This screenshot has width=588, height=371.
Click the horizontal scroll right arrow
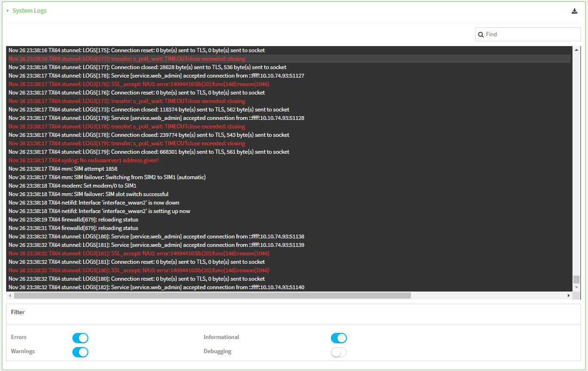568,296
